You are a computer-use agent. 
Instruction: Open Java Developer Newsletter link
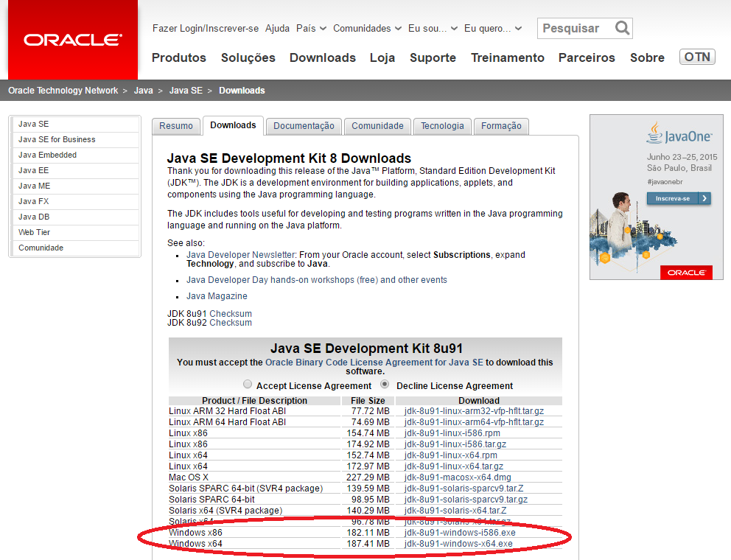[x=240, y=255]
